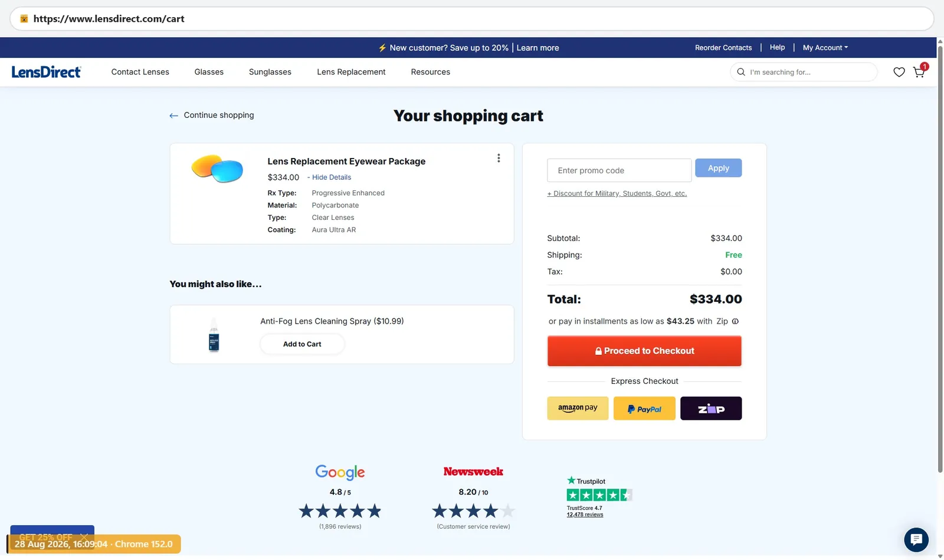This screenshot has height=560, width=944.
Task: Open the Lens Replacement menu
Action: (x=351, y=72)
